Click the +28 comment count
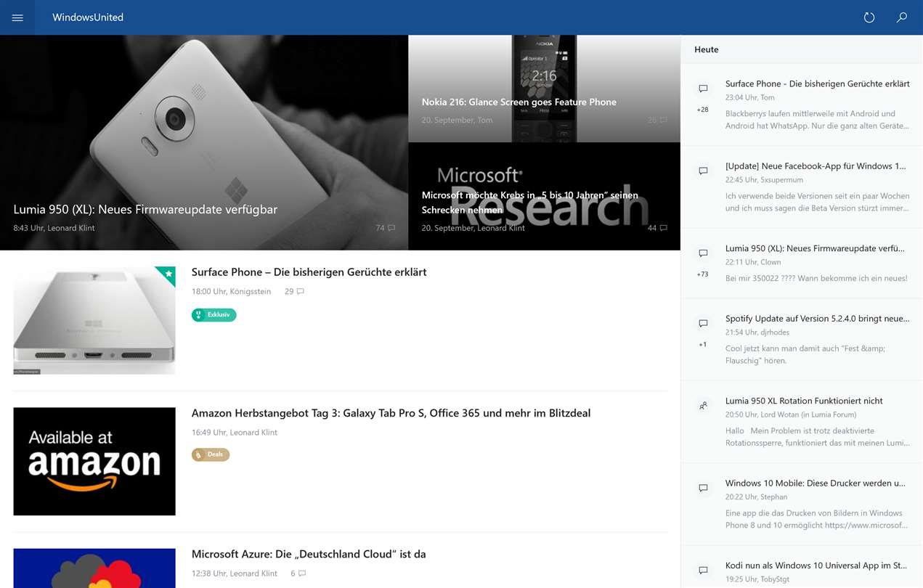Screen dimensions: 923x588 (x=703, y=110)
